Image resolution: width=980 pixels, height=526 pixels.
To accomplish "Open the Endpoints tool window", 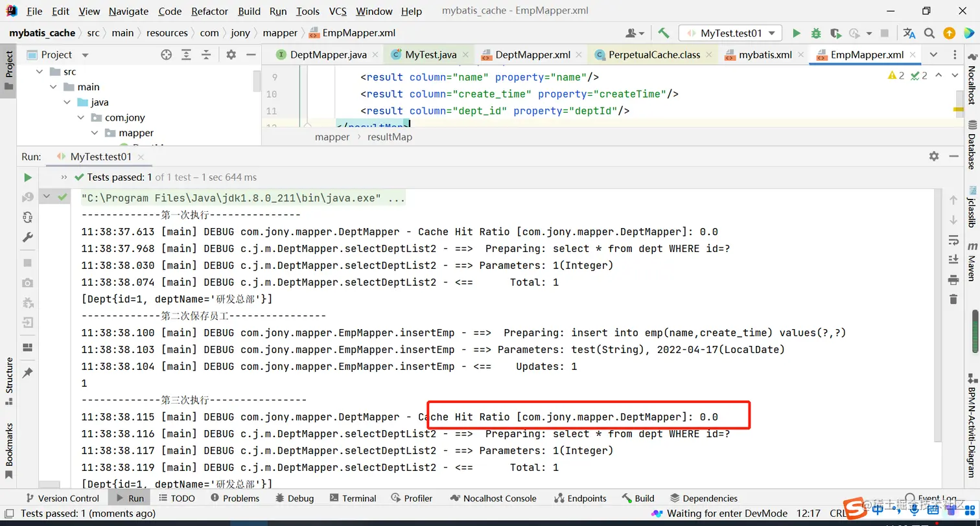I will [x=581, y=498].
